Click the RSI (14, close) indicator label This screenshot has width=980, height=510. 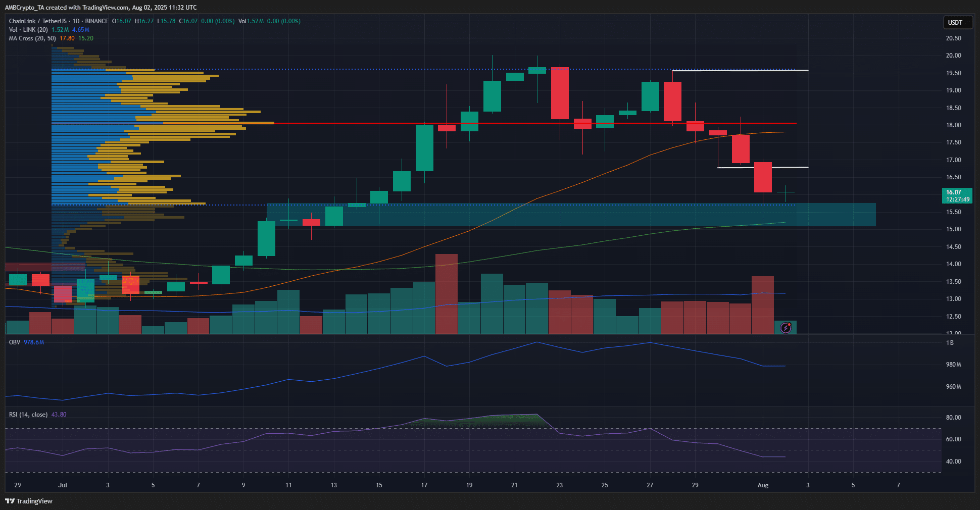28,415
